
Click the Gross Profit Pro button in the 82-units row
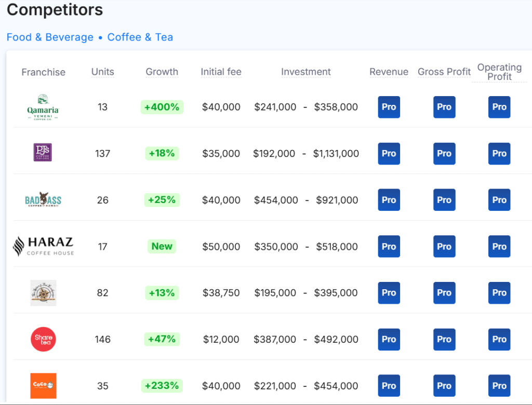pos(444,293)
